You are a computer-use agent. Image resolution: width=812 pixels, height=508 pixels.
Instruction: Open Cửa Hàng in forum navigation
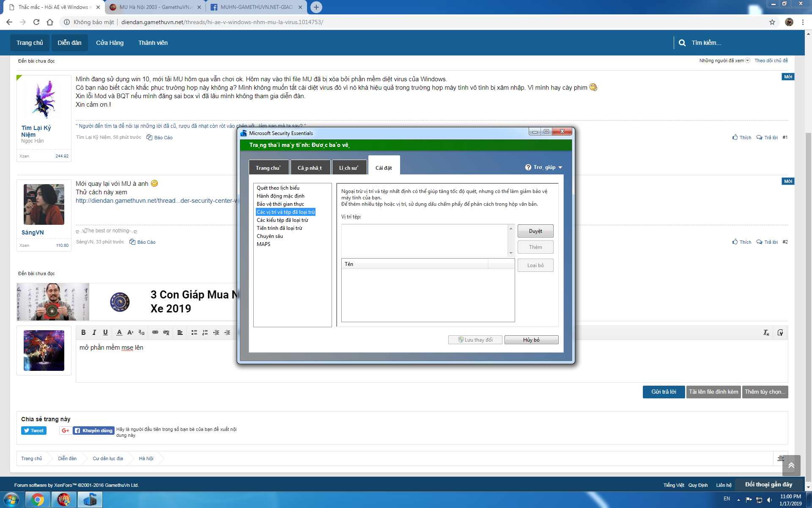[x=110, y=43]
